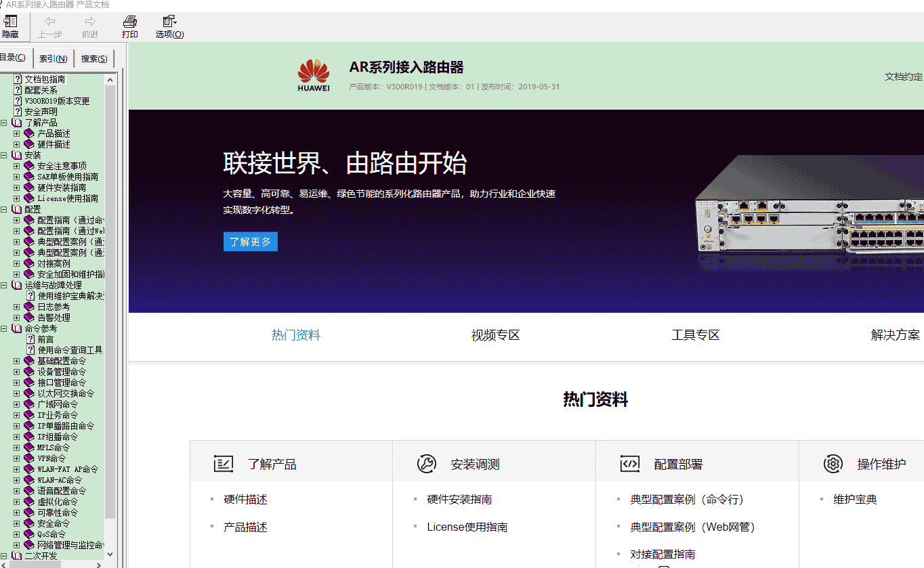This screenshot has width=924, height=568.
Task: Click the 了解更多 button
Action: (250, 242)
